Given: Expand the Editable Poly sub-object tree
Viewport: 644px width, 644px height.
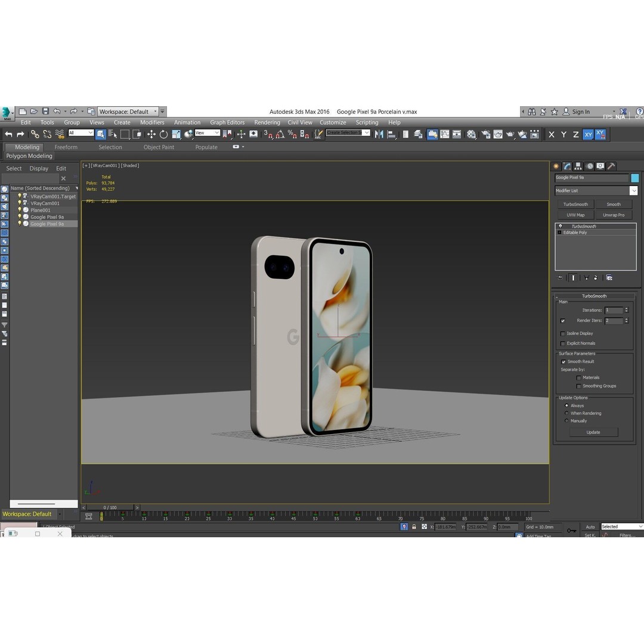Looking at the screenshot, I should 559,233.
